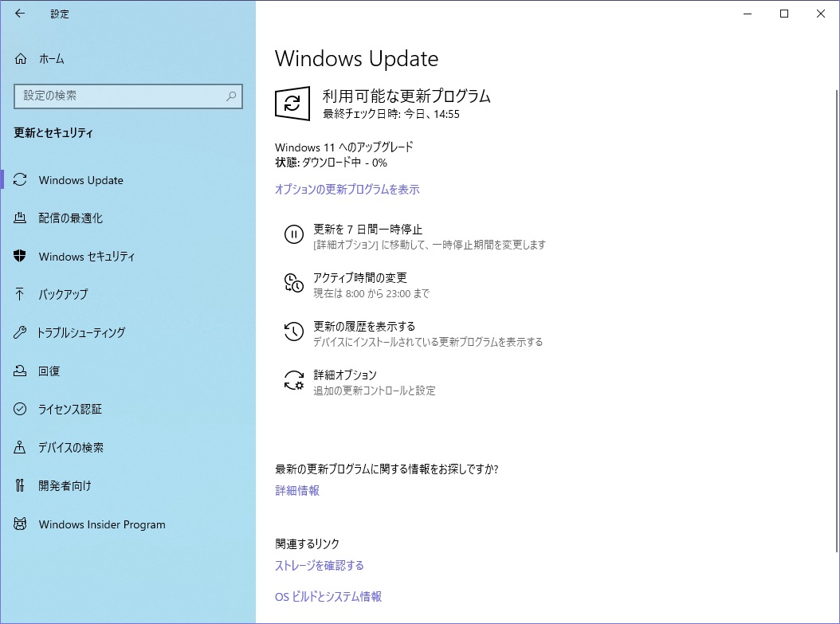
Task: Open the ホーム settings page
Action: pos(128,58)
